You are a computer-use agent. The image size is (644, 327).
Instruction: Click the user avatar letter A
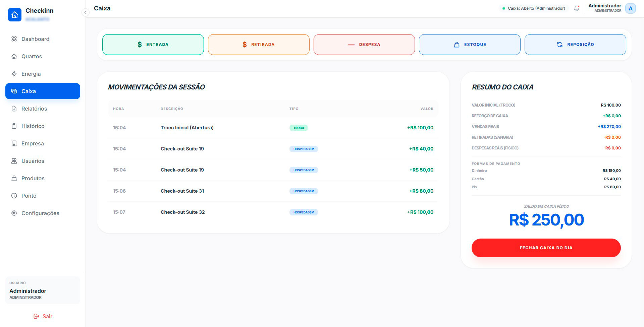[x=631, y=8]
